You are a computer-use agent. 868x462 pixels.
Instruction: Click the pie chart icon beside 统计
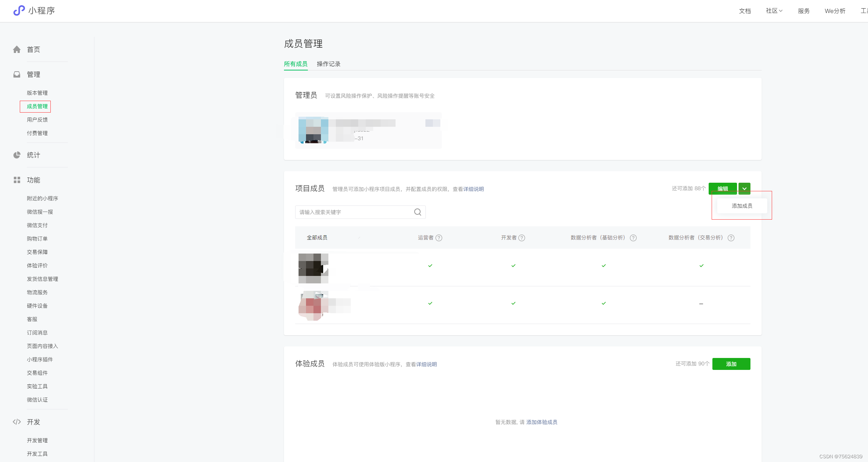pos(17,155)
